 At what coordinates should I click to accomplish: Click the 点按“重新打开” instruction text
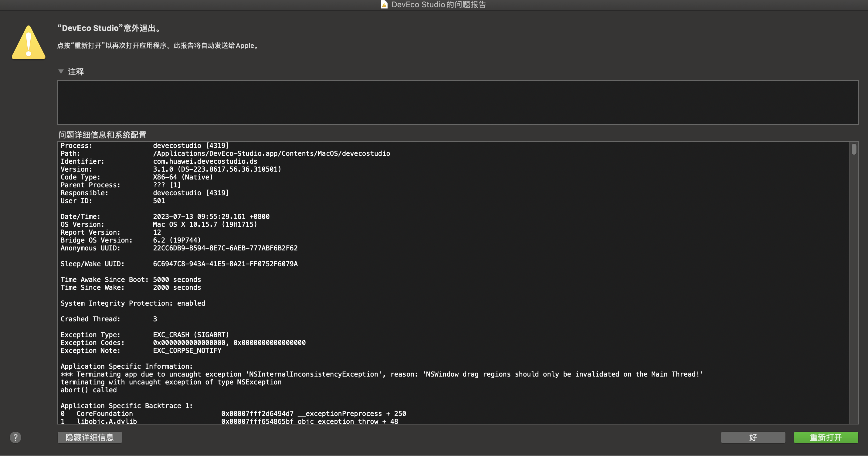[158, 45]
